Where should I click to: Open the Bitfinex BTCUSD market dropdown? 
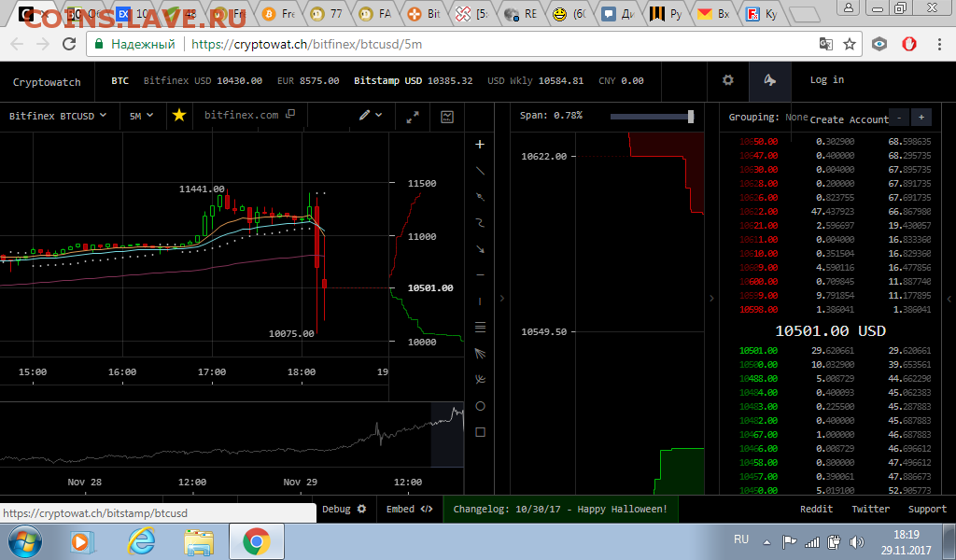tap(58, 116)
